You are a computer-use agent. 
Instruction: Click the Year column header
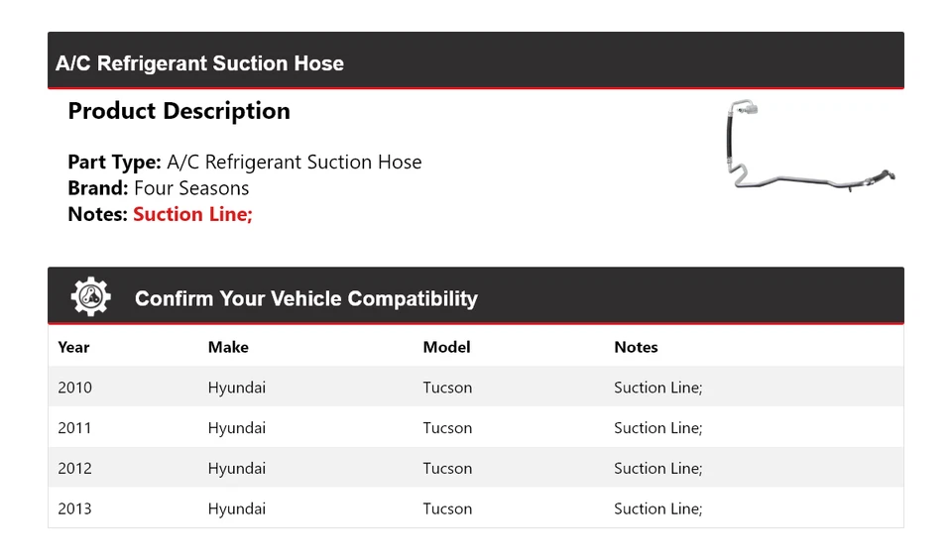[73, 347]
